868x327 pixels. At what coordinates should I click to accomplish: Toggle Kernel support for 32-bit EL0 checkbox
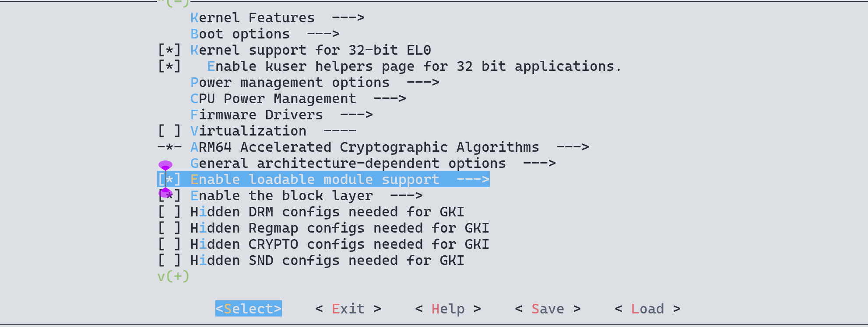[169, 50]
